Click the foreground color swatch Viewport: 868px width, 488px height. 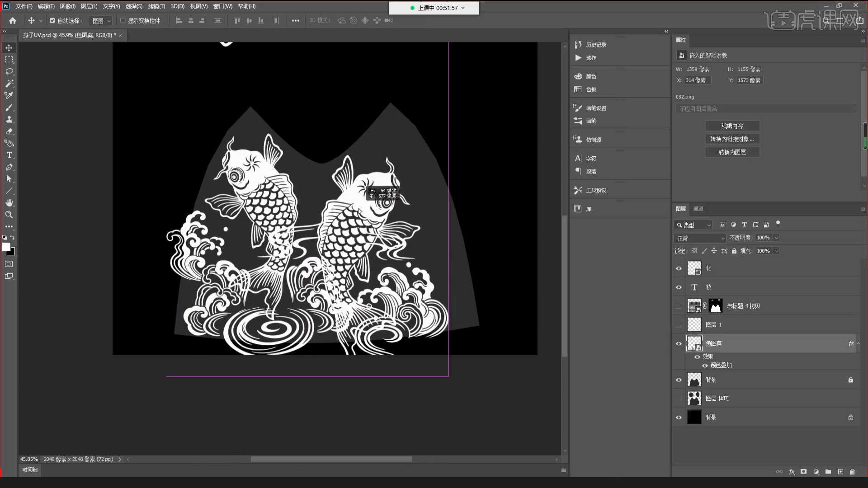tap(6, 247)
